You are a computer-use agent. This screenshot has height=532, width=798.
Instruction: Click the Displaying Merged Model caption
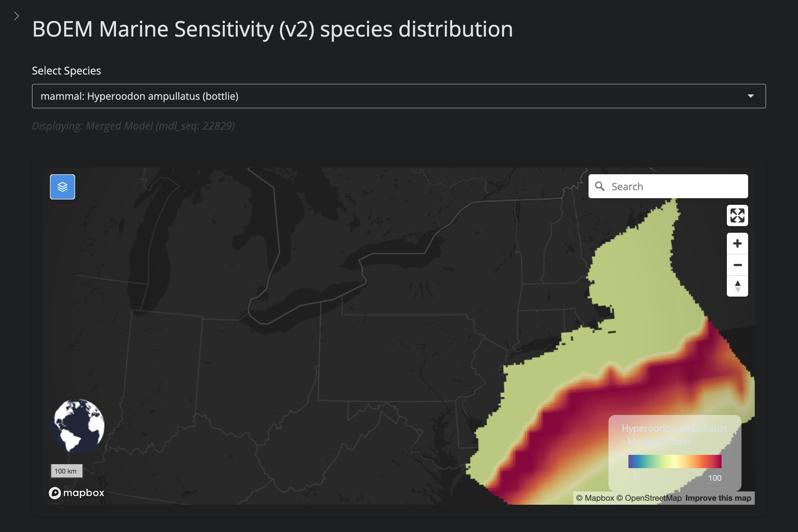coord(133,126)
